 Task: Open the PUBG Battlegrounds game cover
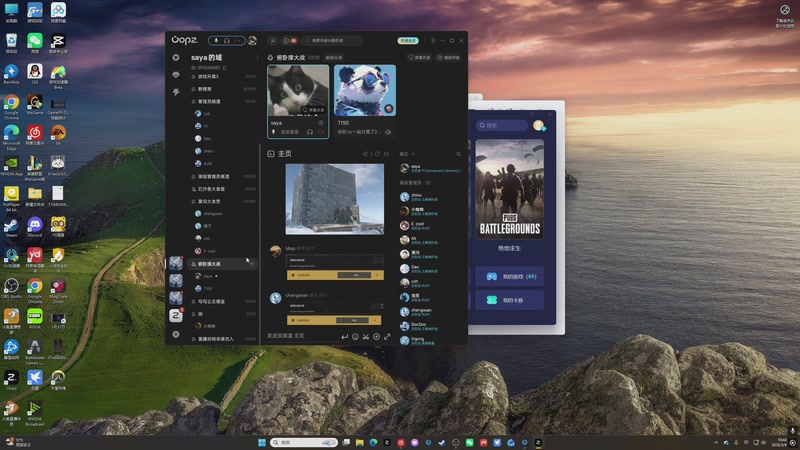509,190
